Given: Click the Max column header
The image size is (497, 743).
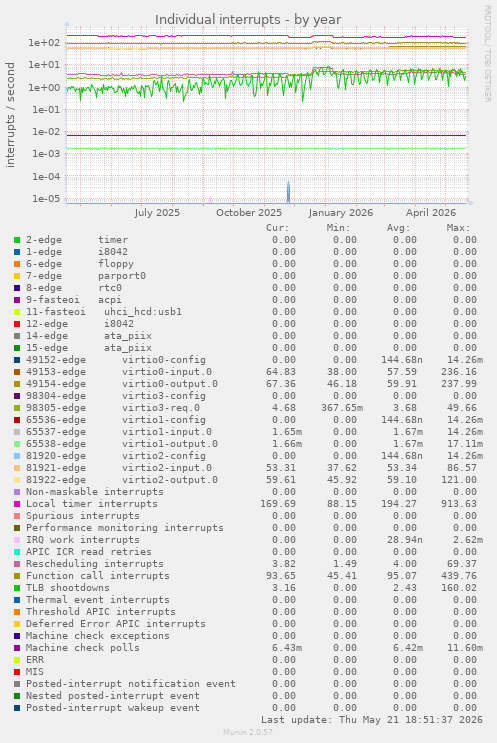Looking at the screenshot, I should [x=458, y=228].
